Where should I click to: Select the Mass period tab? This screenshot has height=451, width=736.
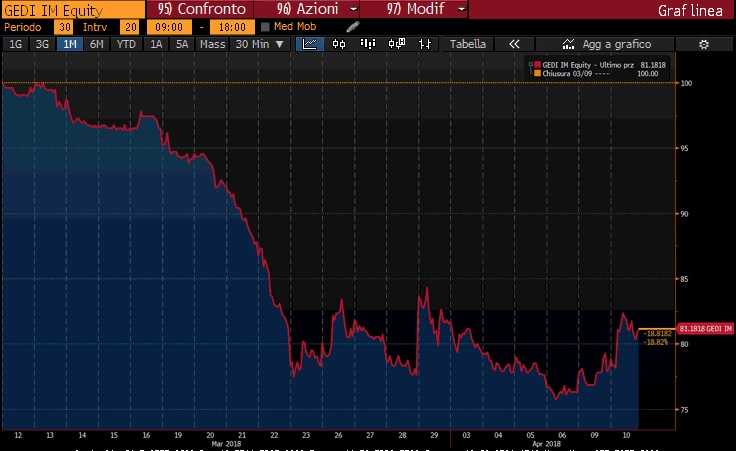coord(212,44)
